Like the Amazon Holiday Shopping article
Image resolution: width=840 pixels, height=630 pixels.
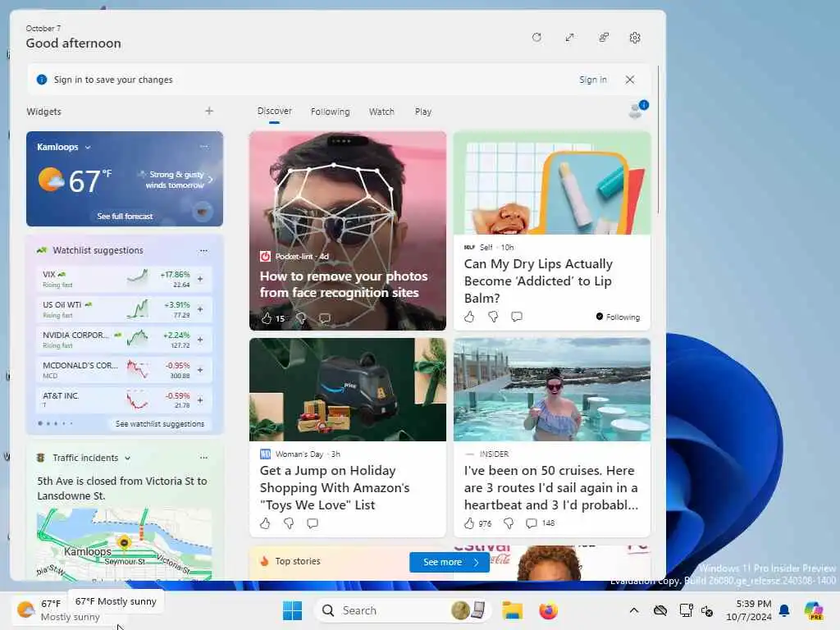265,523
